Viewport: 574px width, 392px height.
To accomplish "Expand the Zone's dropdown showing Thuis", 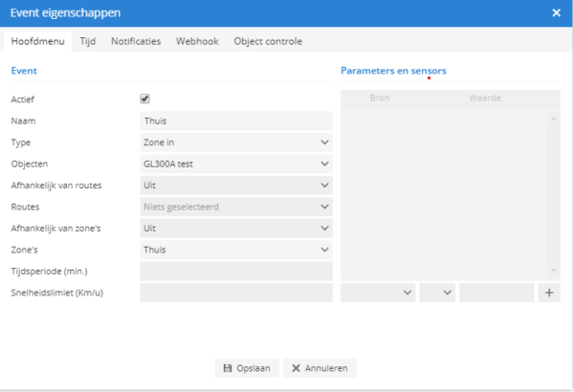I will [x=236, y=250].
